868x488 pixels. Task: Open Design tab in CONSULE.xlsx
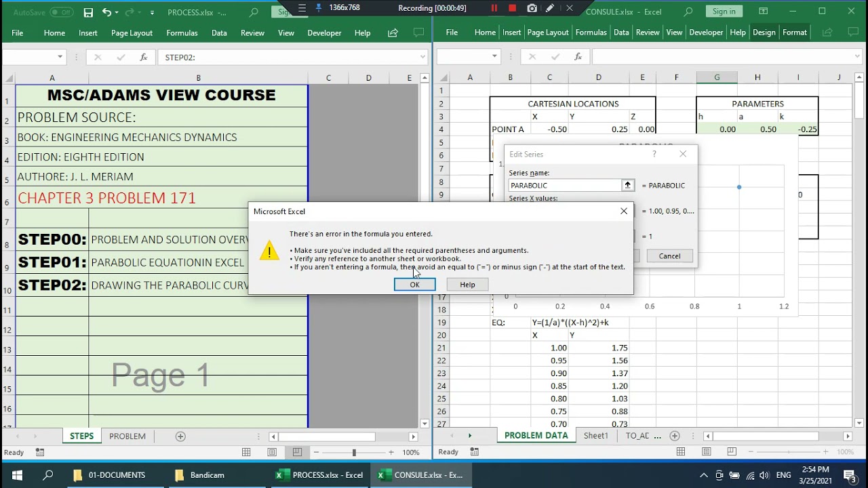(x=764, y=33)
